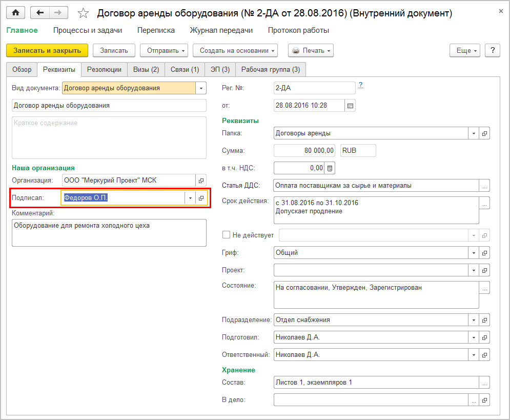Open Проект record icon

coord(484,270)
